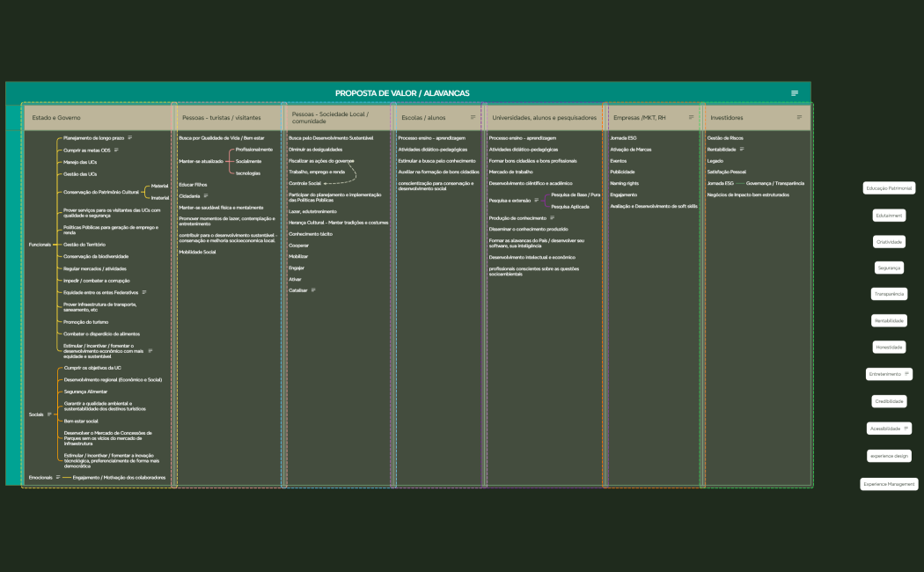Click the Educação Patrimonial floating topic
The image size is (924, 572).
[x=889, y=188]
